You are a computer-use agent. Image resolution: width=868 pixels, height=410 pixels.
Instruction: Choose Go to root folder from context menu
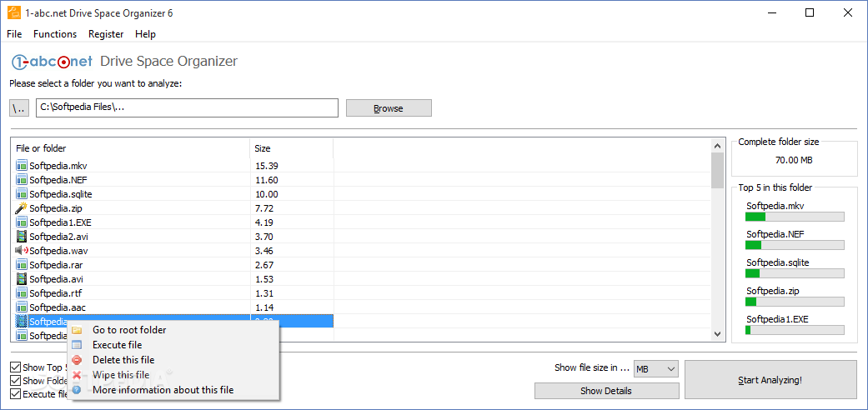[173, 330]
